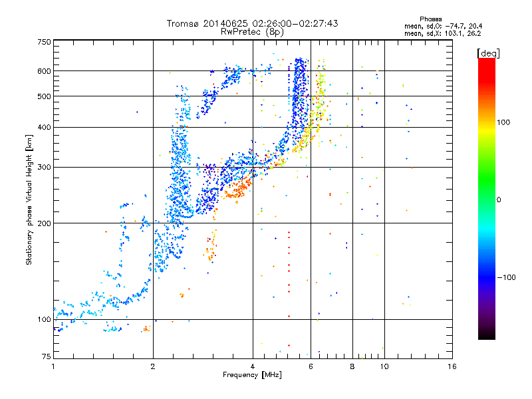Click the '8' frequency tick label
532x399 pixels.
pyautogui.click(x=352, y=366)
